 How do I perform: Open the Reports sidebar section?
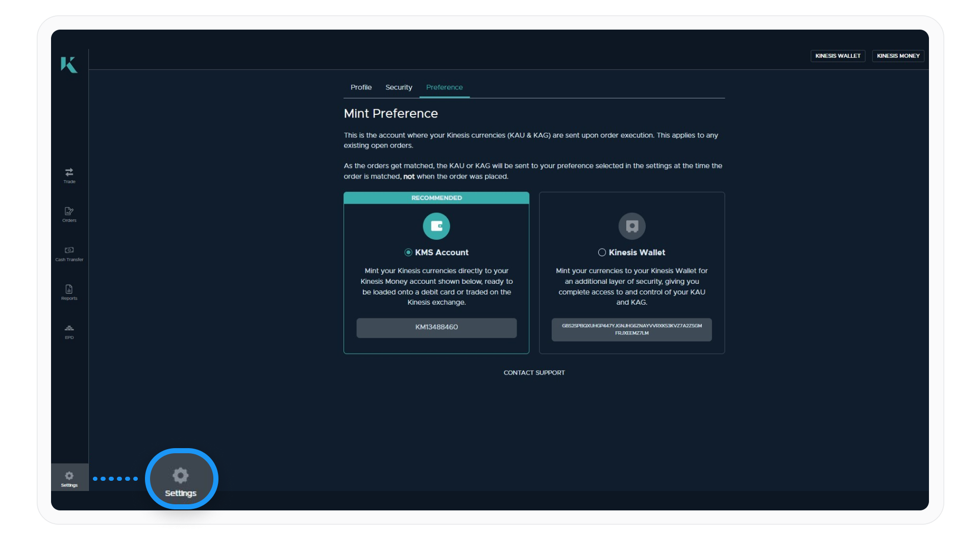(69, 292)
